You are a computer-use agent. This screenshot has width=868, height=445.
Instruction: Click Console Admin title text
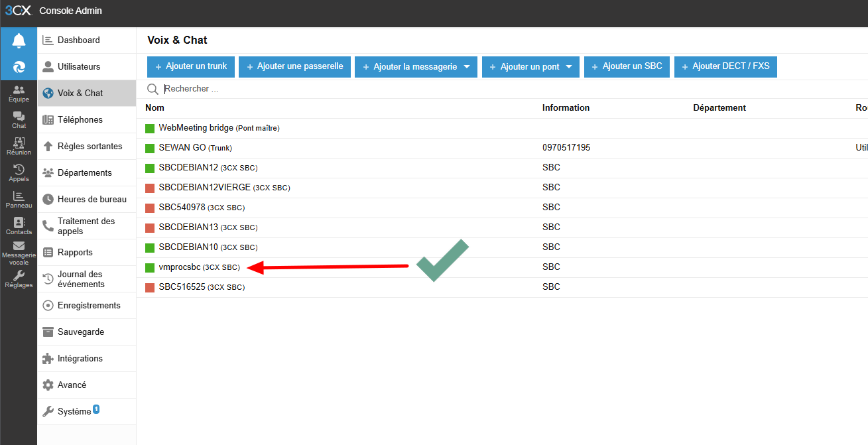click(71, 11)
